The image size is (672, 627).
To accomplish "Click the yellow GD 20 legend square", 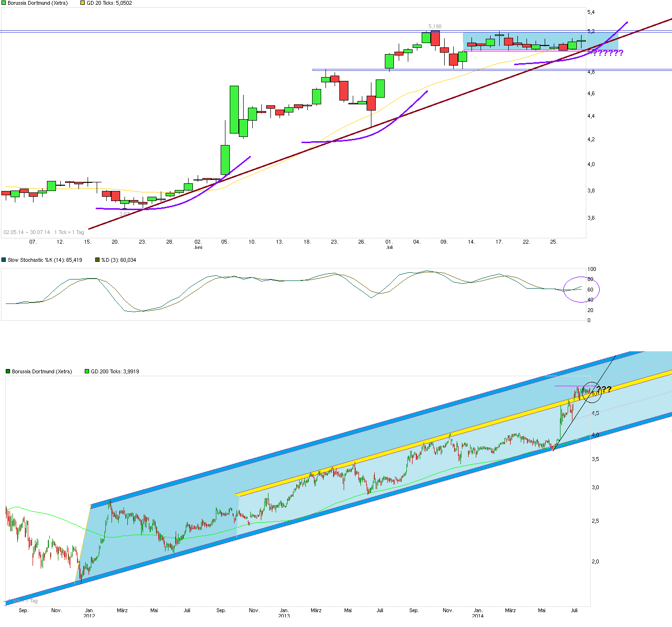I will coord(82,3).
